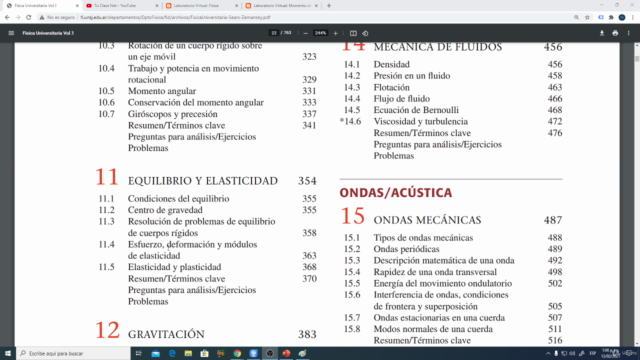Switch to Tu Clase Net - YouTube tab
The height and width of the screenshot is (360, 640).
(121, 6)
